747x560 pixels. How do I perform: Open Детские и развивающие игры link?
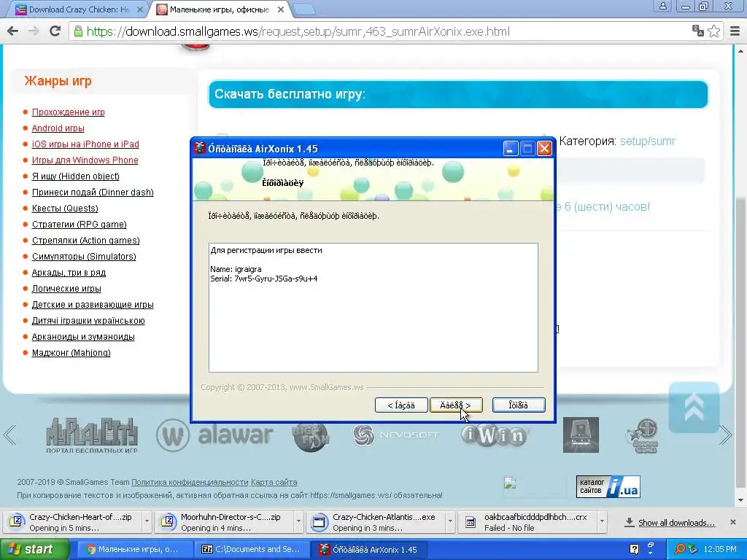[x=93, y=304]
